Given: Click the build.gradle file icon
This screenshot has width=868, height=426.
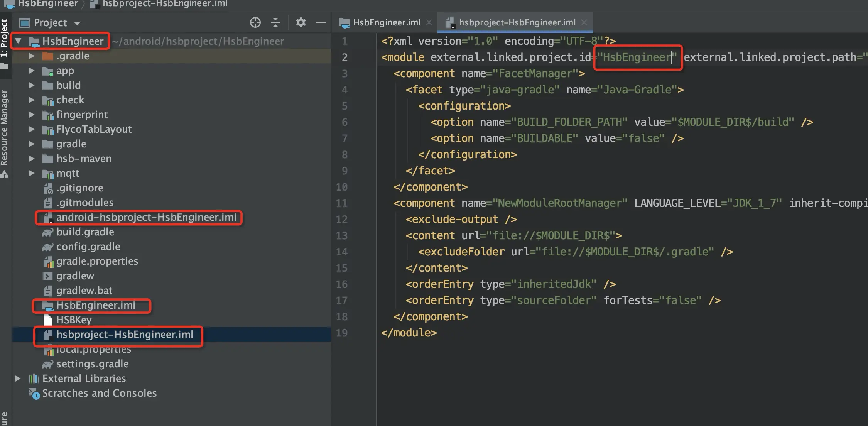Looking at the screenshot, I should pos(47,232).
